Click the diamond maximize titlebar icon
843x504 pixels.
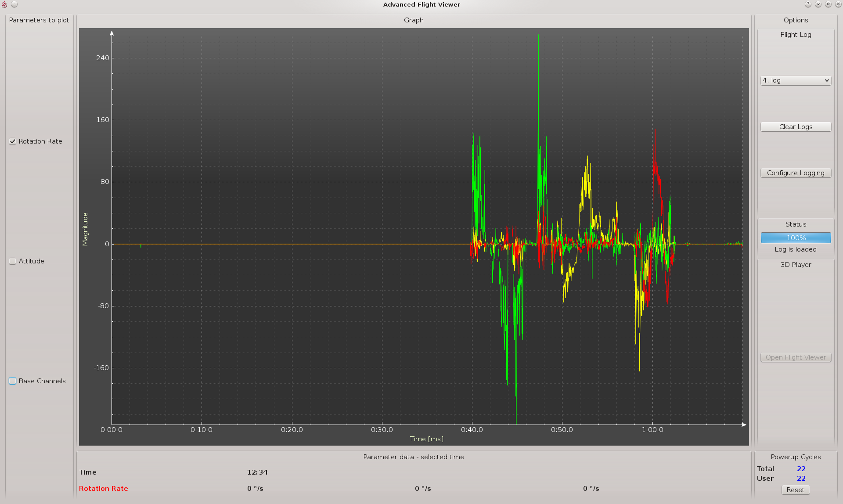[828, 4]
